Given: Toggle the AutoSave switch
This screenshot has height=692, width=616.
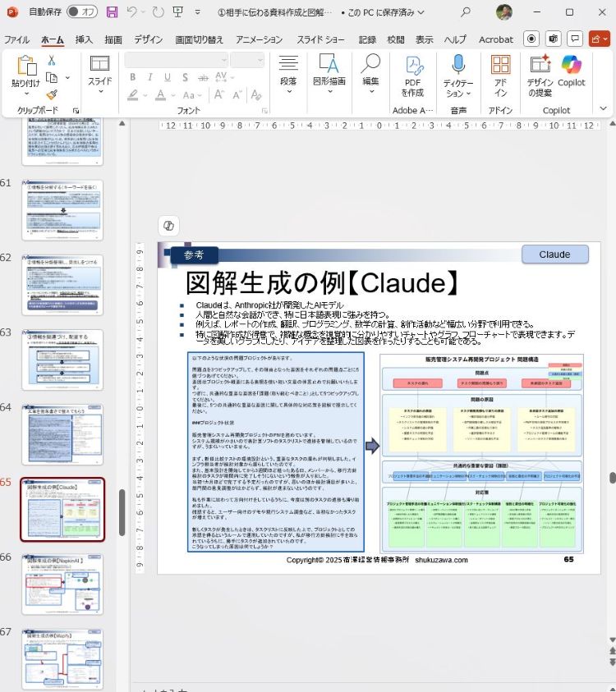Looking at the screenshot, I should (x=82, y=12).
